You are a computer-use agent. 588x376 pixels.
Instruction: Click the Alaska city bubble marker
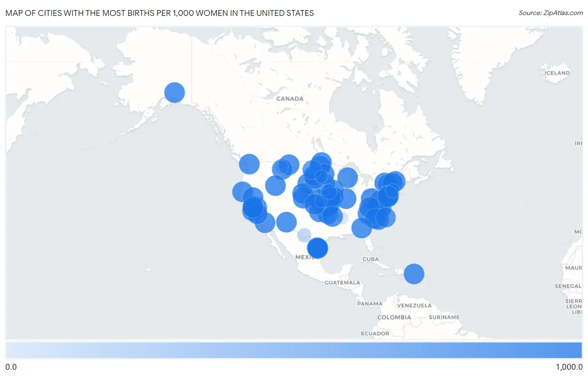pos(174,92)
